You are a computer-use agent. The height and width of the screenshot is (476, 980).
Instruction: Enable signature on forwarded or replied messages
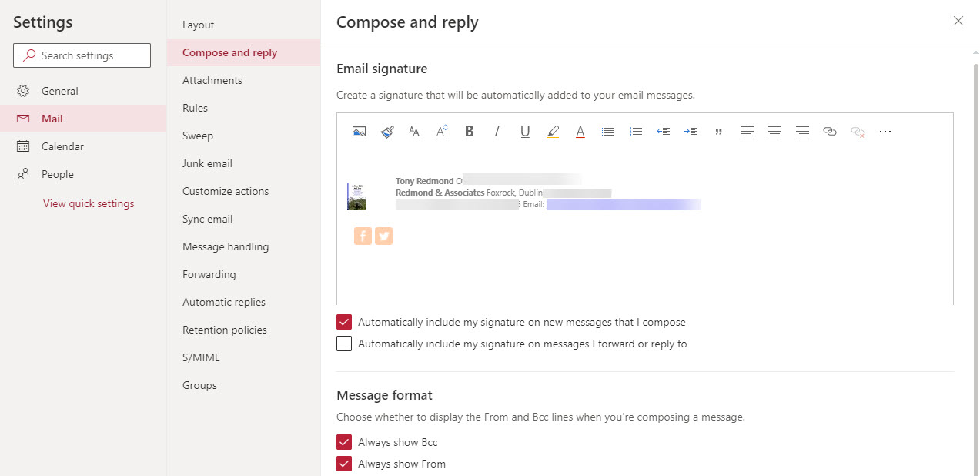pyautogui.click(x=344, y=344)
